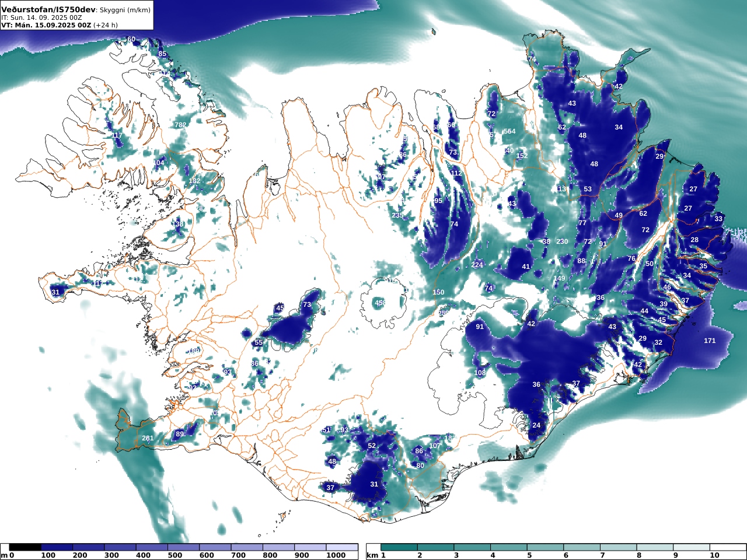The image size is (747, 560).
Task: Click the map value label 112
Action: click(456, 173)
